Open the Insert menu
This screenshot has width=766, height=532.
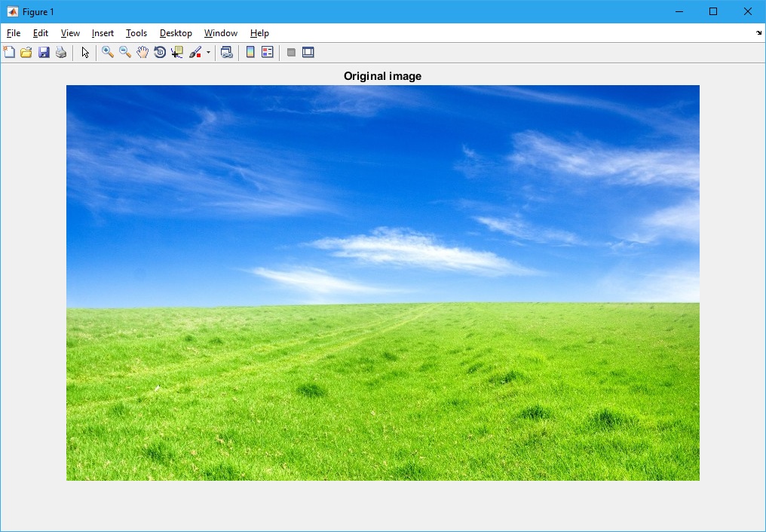tap(103, 33)
